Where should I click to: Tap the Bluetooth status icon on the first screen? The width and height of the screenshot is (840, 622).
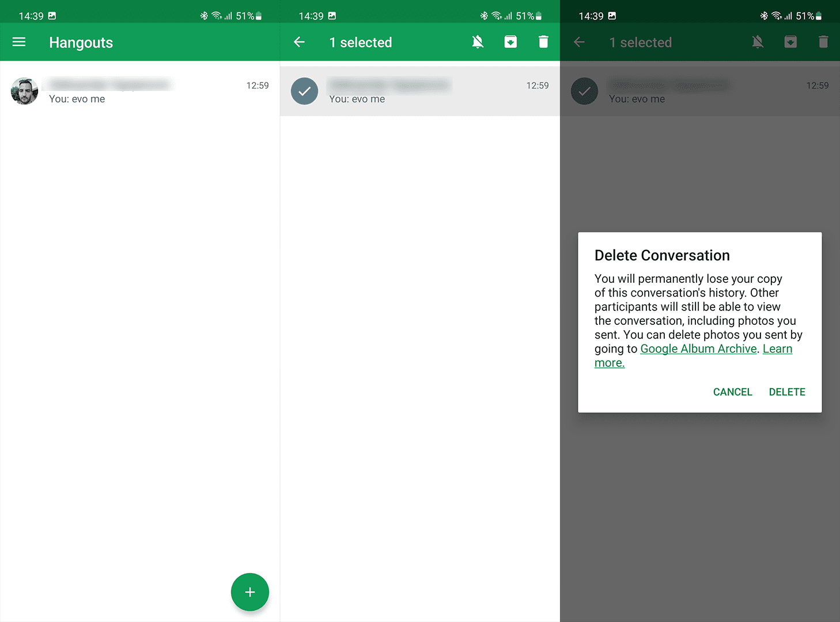click(x=204, y=16)
